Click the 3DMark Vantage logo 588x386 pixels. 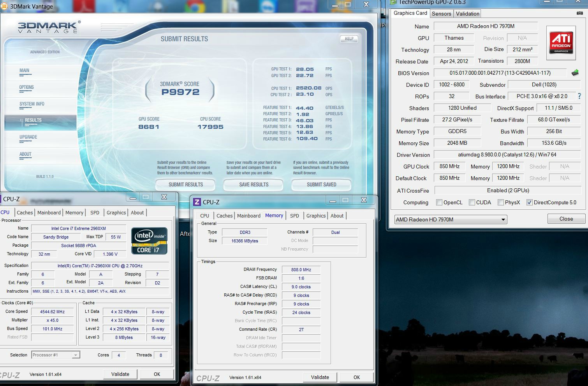tap(49, 27)
